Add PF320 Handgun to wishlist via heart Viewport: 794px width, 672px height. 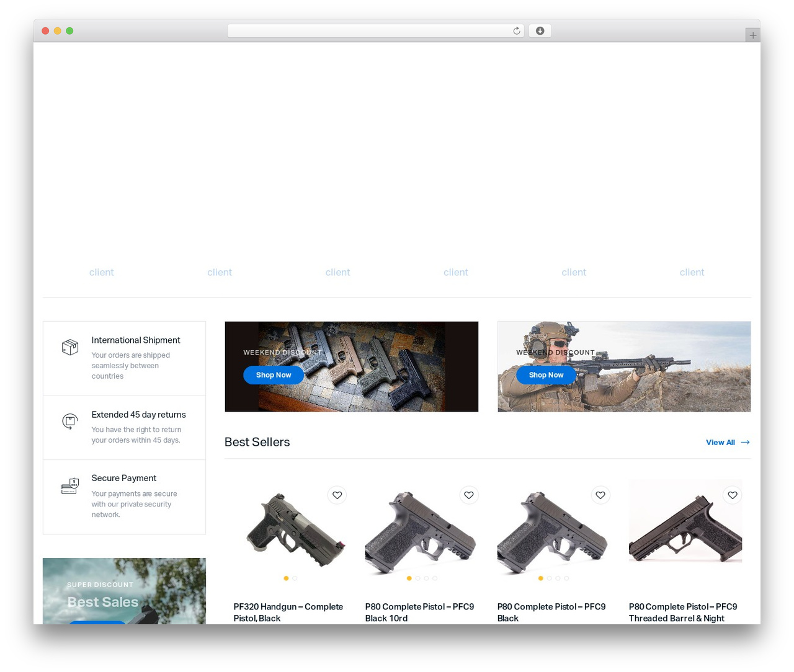coord(337,495)
